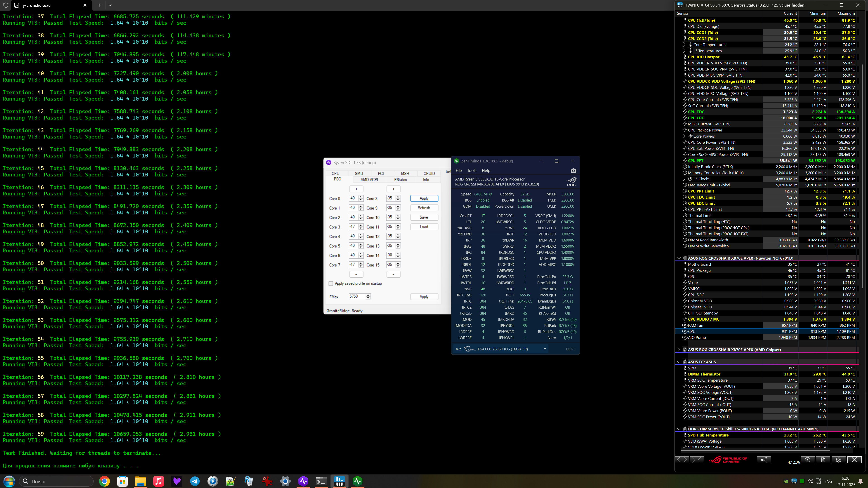The width and height of the screenshot is (868, 488).
Task: Expand the X870E APEX AMD Chipset section
Action: pos(679,350)
